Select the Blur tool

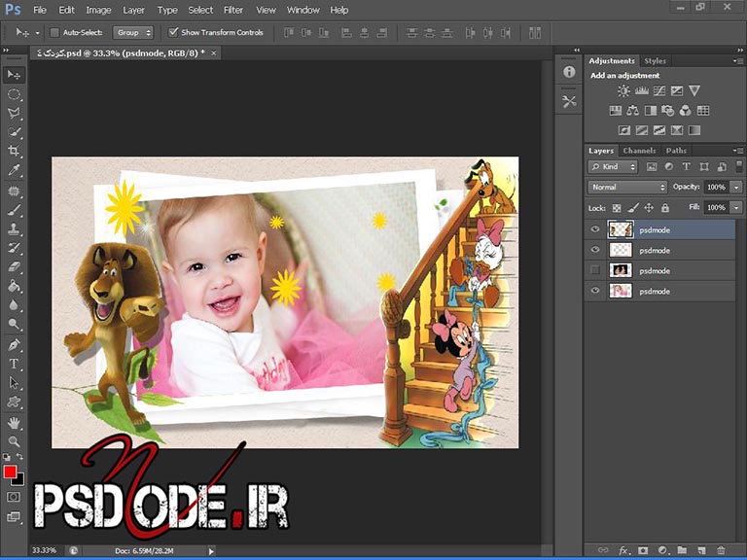(14, 304)
